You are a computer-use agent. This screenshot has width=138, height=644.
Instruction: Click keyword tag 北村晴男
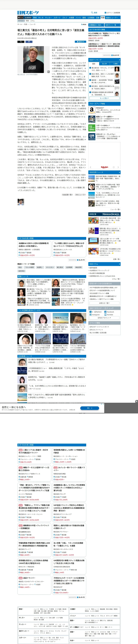(69, 267)
